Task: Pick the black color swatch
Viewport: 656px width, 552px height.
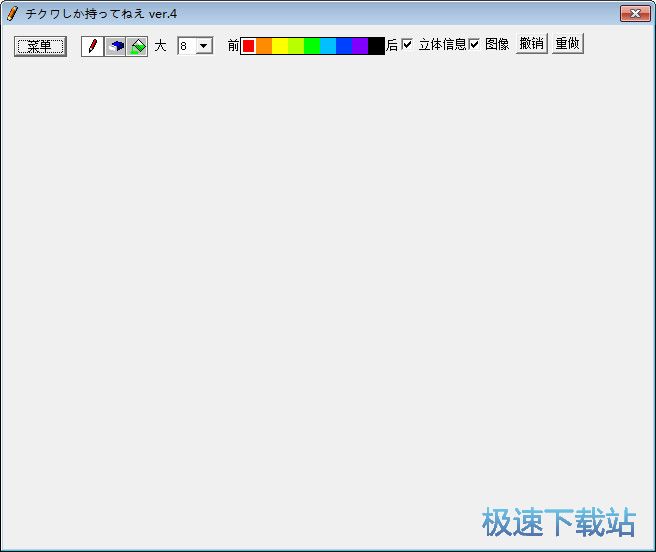Action: click(376, 46)
